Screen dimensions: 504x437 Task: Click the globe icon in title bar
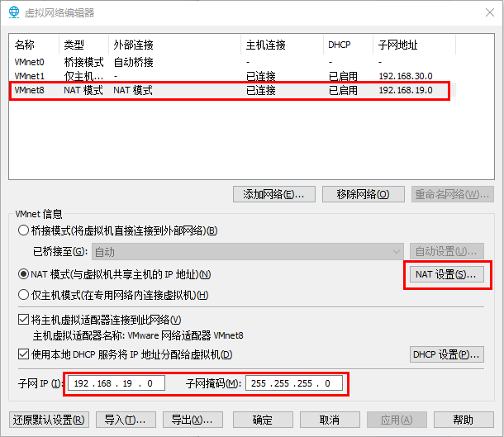point(14,12)
